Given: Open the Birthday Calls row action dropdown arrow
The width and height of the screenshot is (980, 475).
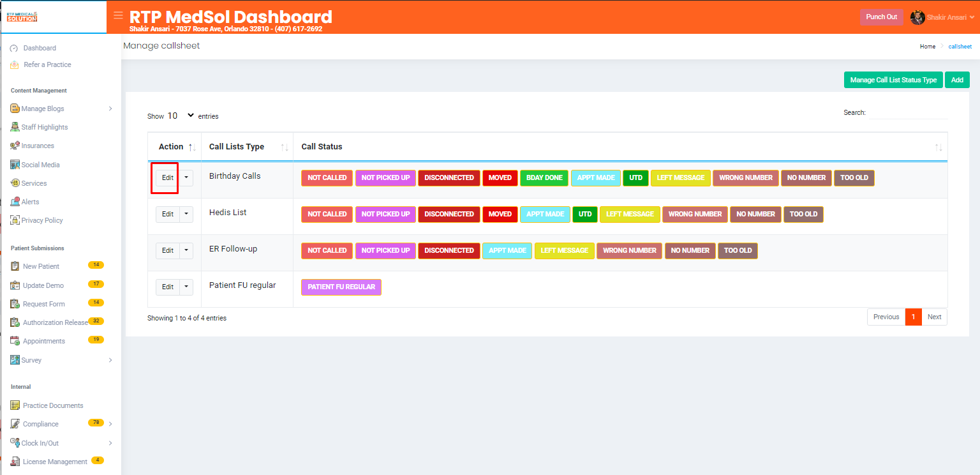Looking at the screenshot, I should (x=186, y=178).
